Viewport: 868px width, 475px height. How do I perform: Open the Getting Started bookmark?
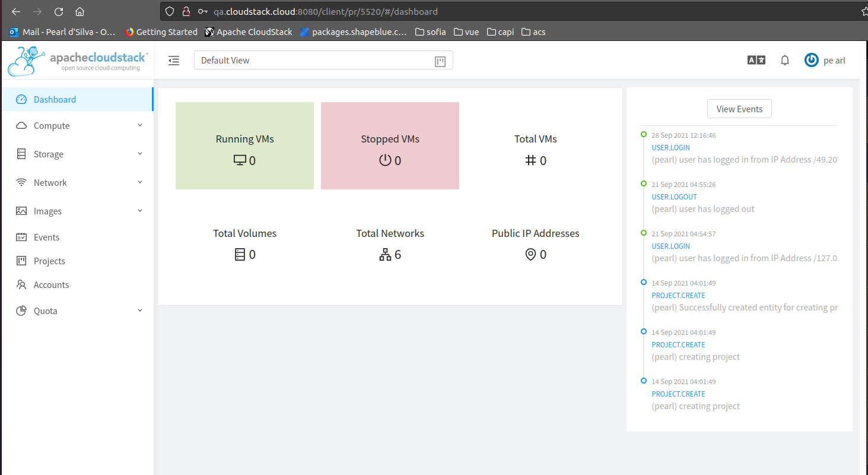coord(161,32)
